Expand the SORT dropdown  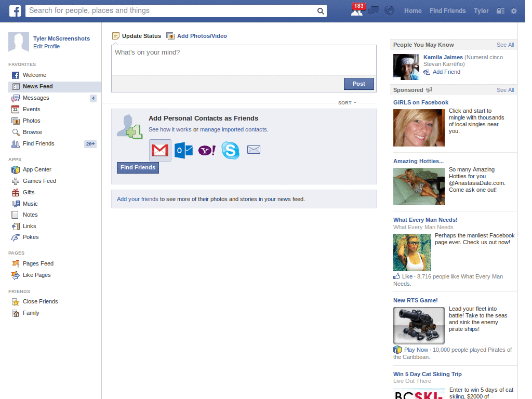347,103
